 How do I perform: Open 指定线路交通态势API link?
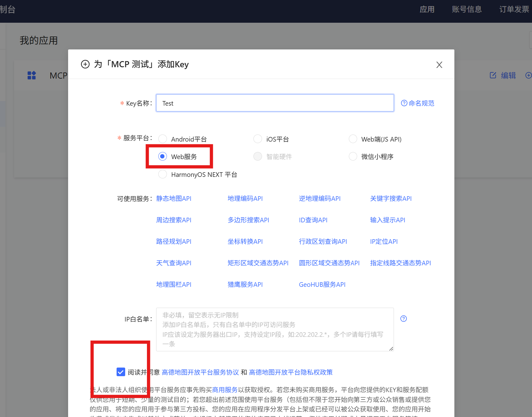click(400, 263)
